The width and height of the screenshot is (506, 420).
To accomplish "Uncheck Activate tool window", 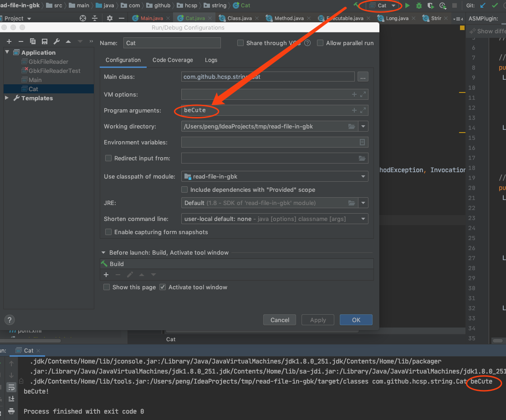I will 163,287.
